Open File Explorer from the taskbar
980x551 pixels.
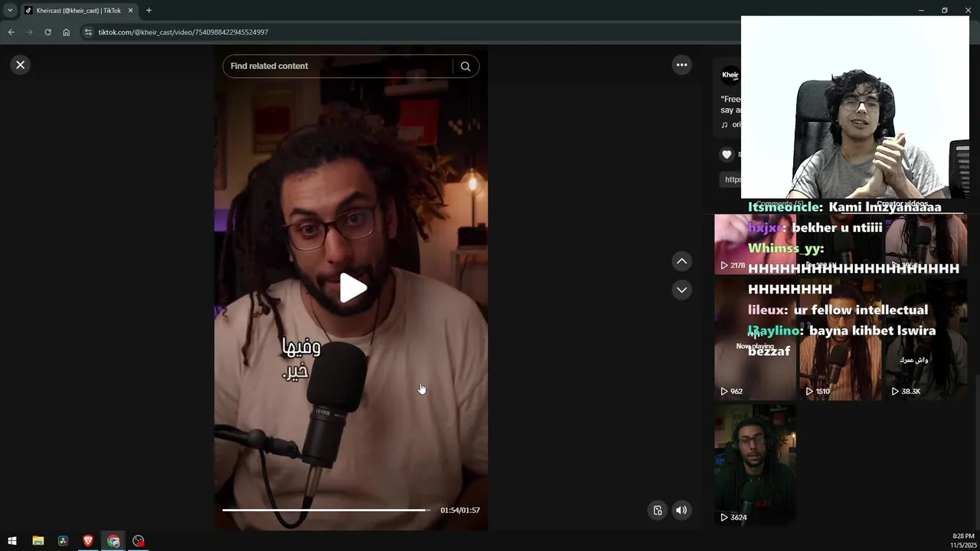[x=38, y=541]
